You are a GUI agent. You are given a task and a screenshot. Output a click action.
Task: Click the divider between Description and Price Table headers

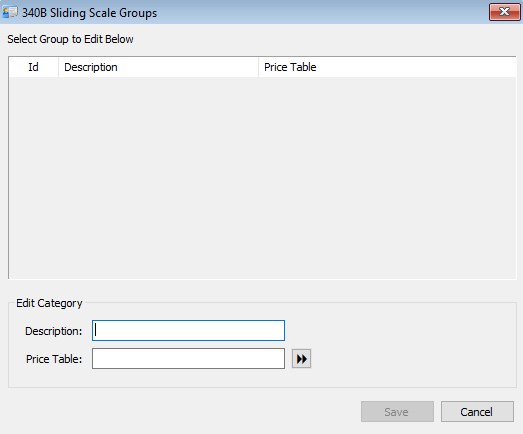[258, 67]
